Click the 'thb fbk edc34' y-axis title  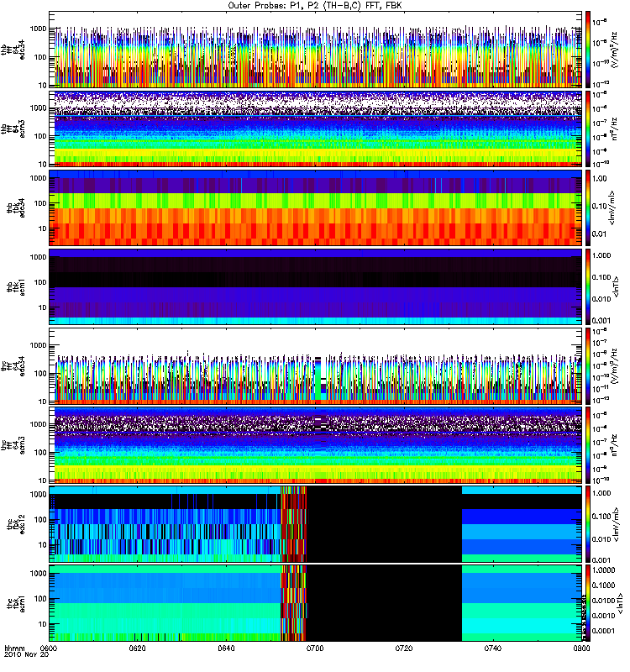[15, 207]
